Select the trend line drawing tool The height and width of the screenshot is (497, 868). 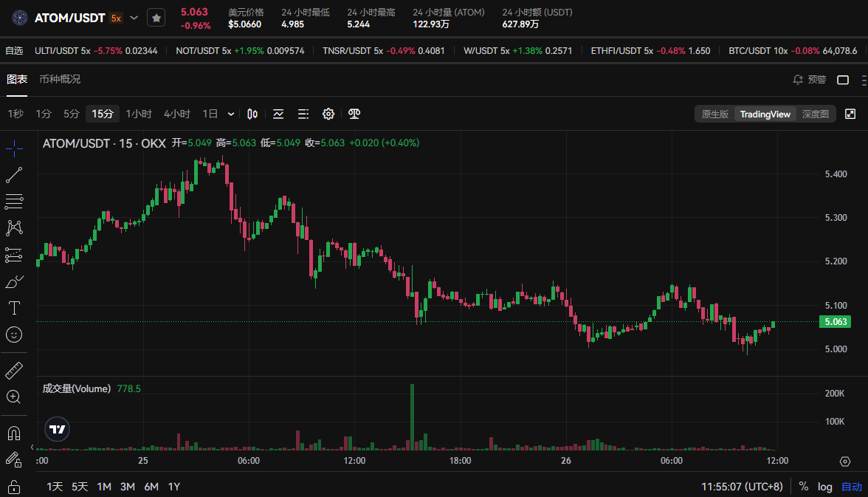[x=14, y=175]
